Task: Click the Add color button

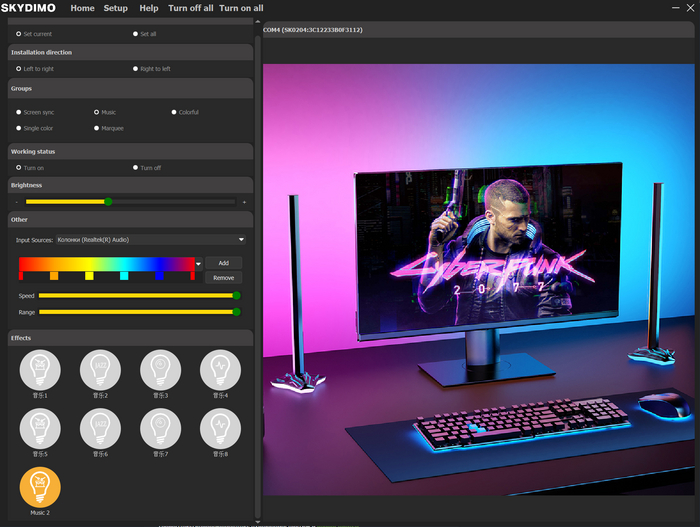Action: (223, 262)
